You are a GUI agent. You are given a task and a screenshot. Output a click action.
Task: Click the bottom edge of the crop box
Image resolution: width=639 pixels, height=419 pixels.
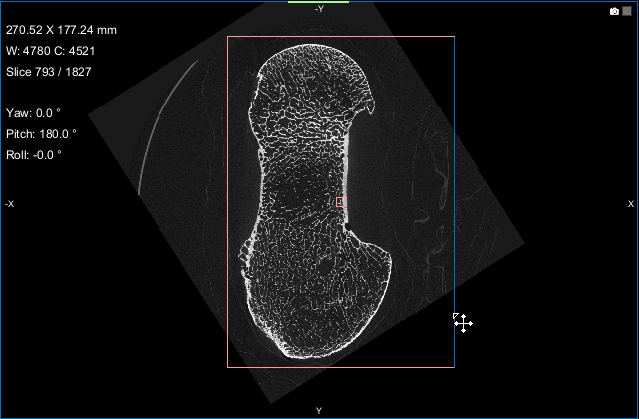pyautogui.click(x=340, y=367)
